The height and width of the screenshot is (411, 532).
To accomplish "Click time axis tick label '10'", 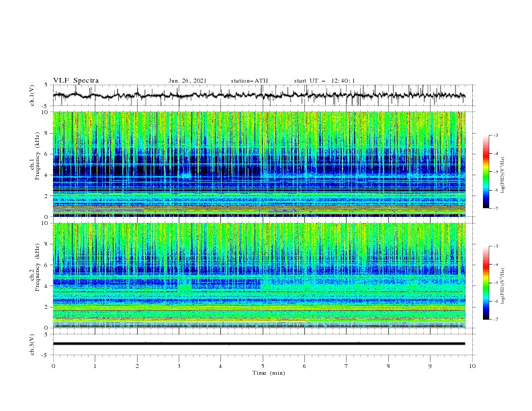I will click(x=472, y=366).
